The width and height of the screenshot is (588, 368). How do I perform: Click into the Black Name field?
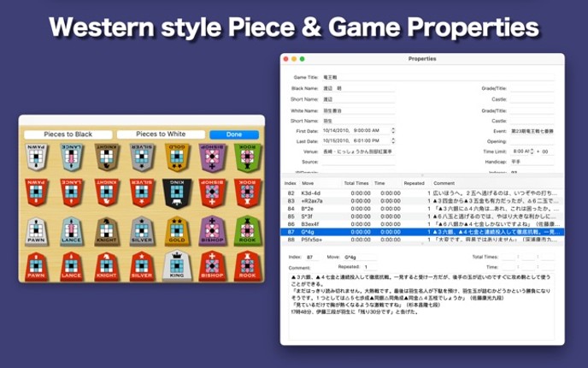pos(358,88)
